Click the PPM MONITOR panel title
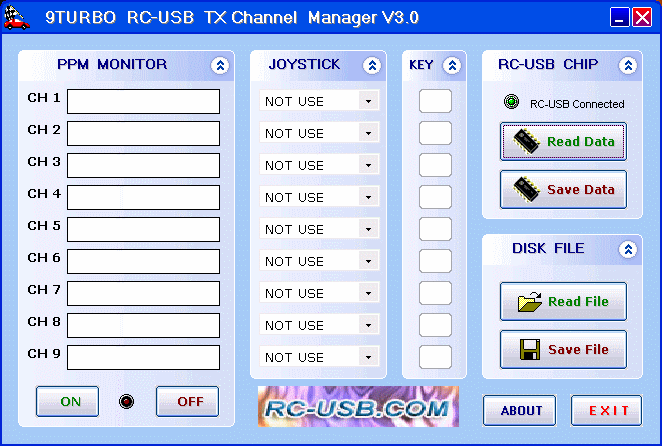The image size is (662, 446). (112, 64)
